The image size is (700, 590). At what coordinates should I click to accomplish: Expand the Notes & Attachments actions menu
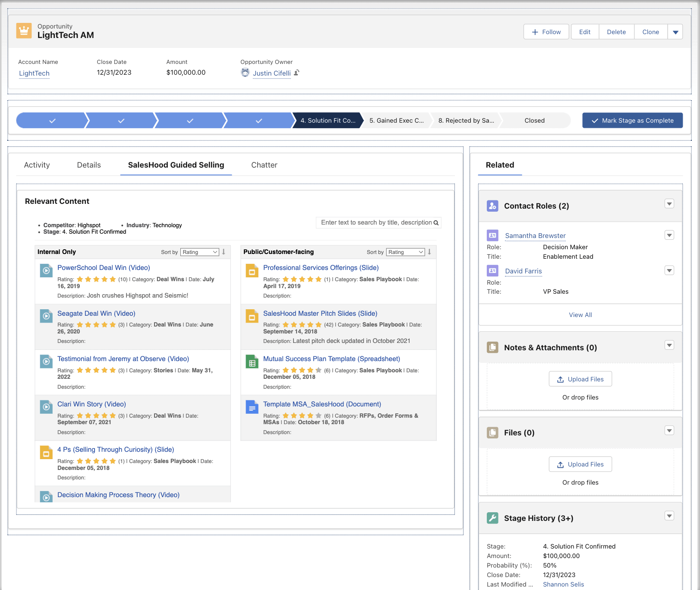click(669, 345)
